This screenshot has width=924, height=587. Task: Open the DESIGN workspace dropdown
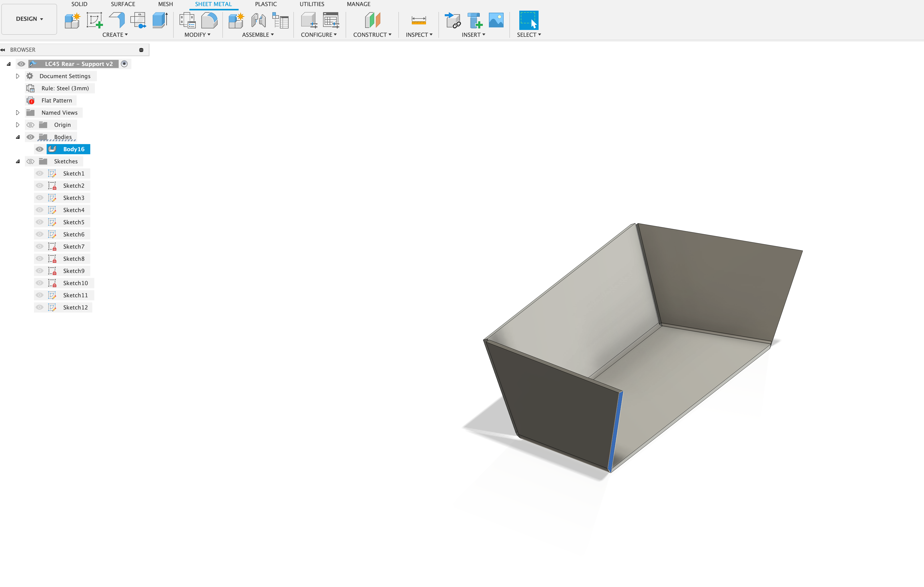(29, 19)
